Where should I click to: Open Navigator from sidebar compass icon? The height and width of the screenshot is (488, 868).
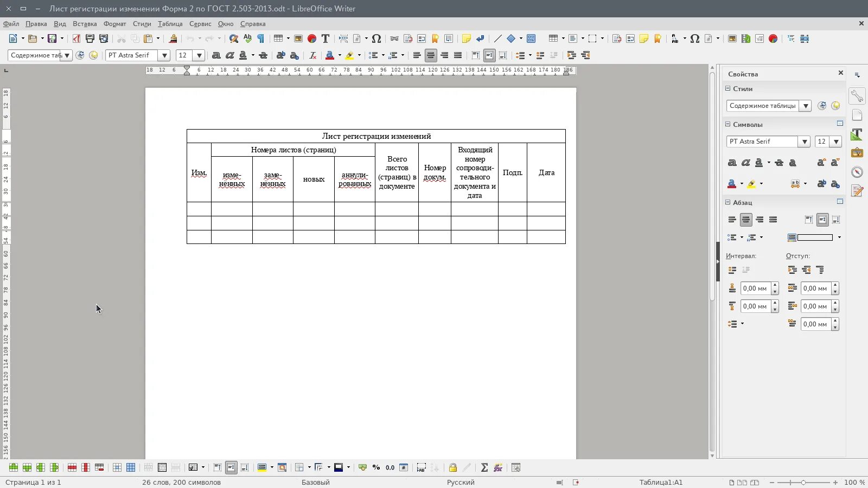[857, 172]
